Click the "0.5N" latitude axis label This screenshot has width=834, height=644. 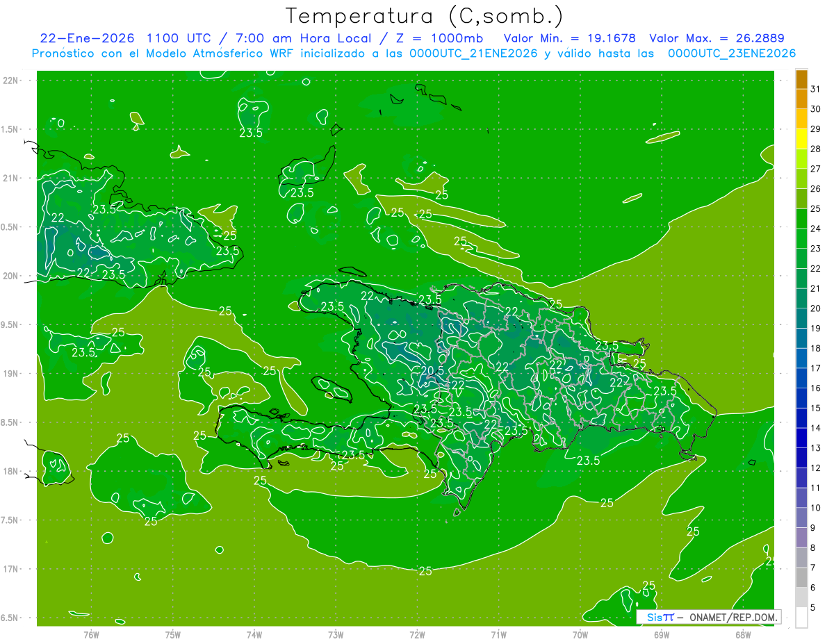tap(10, 227)
